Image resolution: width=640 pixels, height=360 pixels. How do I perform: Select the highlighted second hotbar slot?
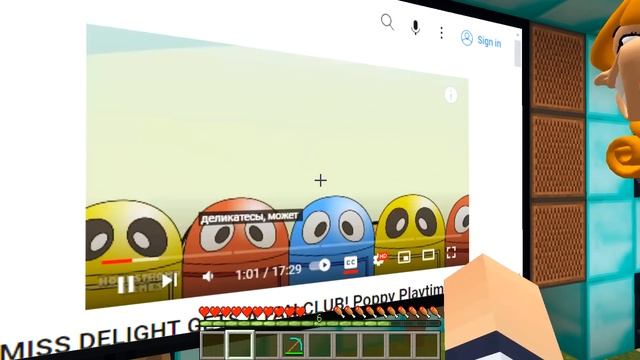click(x=240, y=345)
